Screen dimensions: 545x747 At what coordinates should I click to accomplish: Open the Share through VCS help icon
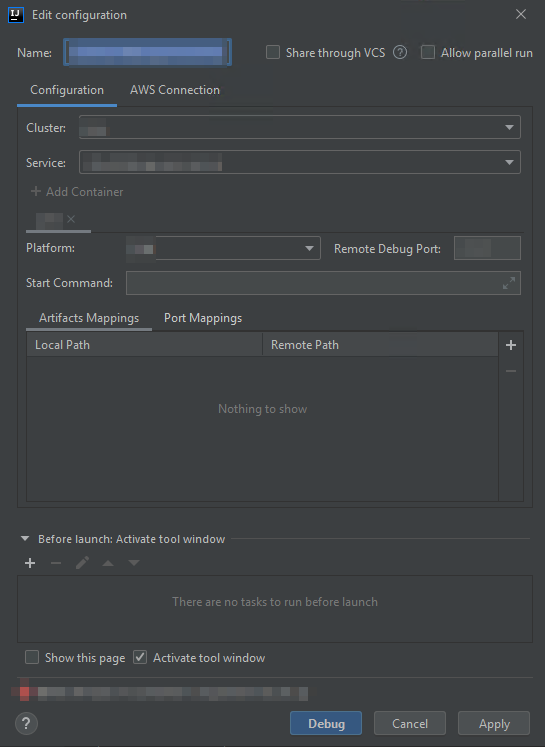click(400, 52)
